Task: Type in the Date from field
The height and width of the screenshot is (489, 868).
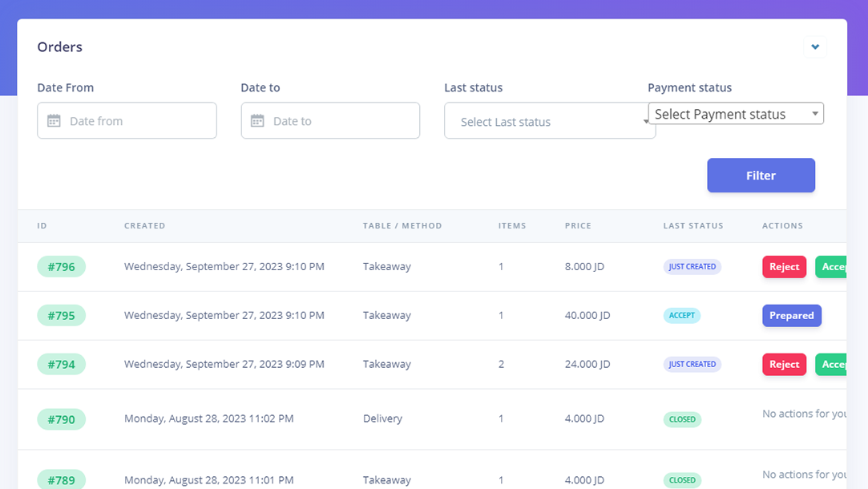Action: click(136, 121)
